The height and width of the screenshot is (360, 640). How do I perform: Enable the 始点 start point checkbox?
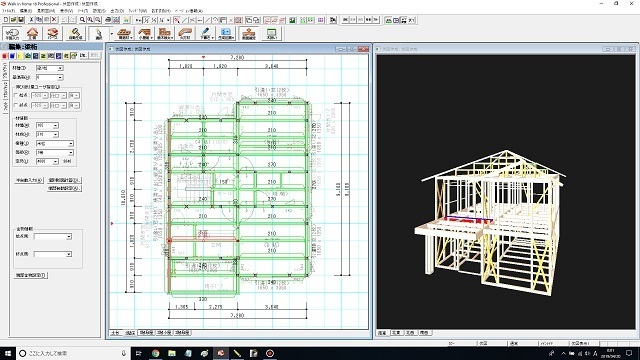pos(16,95)
